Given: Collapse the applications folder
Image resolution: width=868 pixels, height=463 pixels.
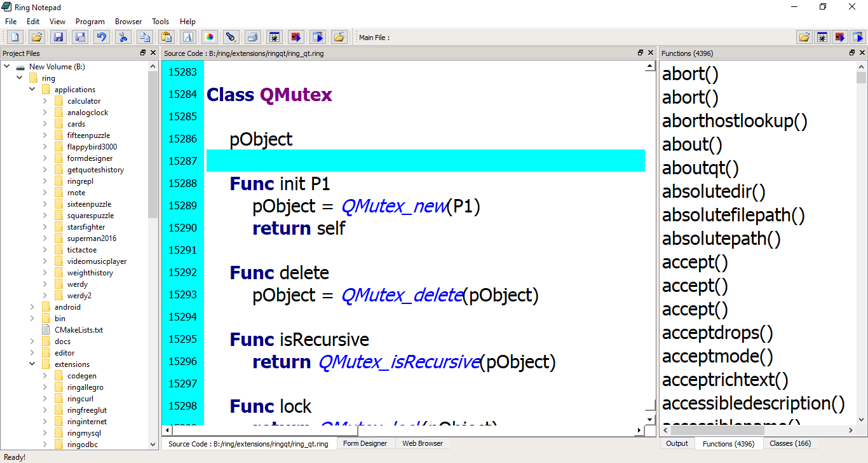Looking at the screenshot, I should click(32, 90).
